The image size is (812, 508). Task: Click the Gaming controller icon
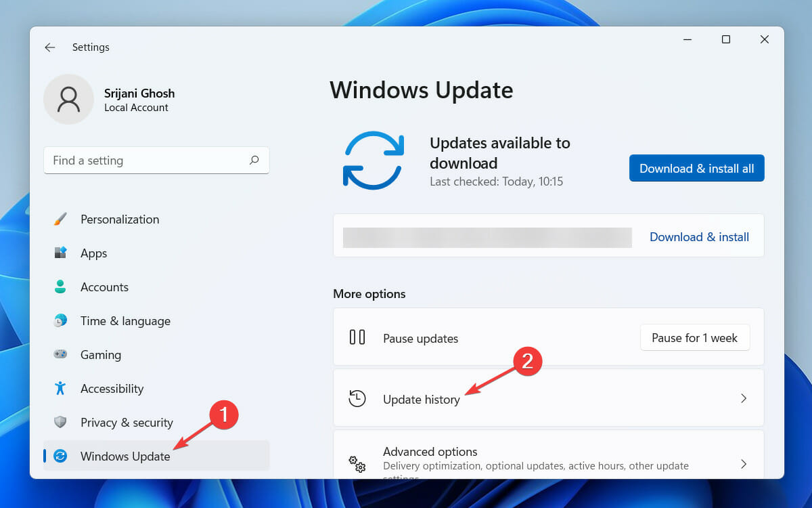point(60,354)
